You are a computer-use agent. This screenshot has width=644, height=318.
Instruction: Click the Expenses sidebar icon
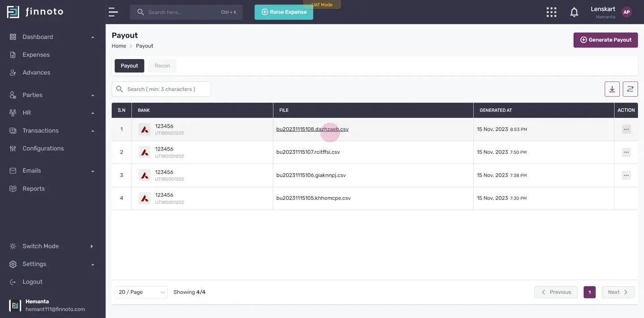(13, 55)
